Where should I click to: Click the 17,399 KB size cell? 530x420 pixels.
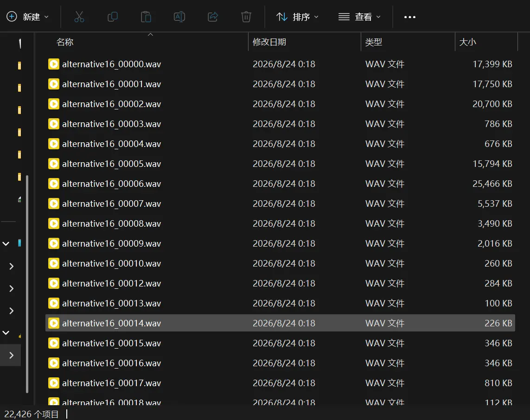pyautogui.click(x=492, y=64)
